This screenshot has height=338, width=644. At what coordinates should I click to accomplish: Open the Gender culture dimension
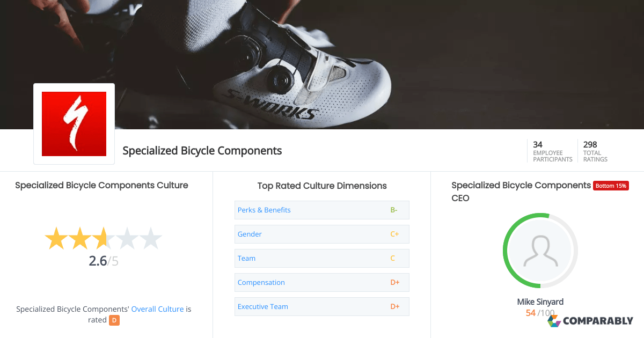(x=250, y=234)
